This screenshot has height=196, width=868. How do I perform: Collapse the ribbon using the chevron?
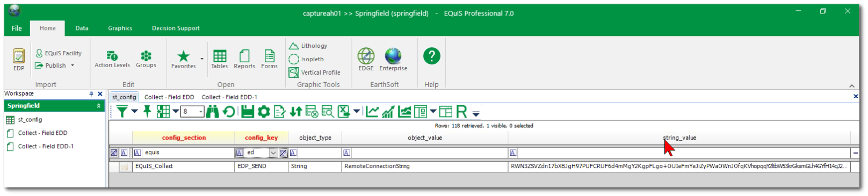click(x=851, y=85)
